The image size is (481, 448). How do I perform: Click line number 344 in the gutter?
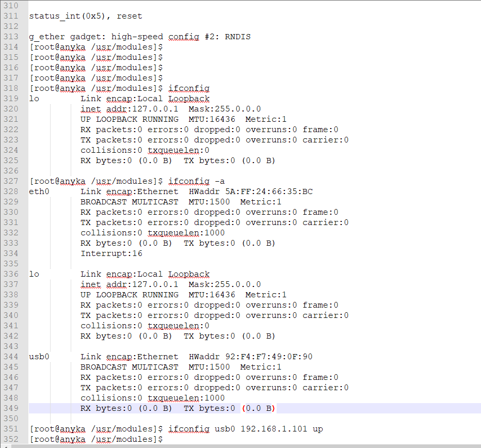click(x=11, y=357)
